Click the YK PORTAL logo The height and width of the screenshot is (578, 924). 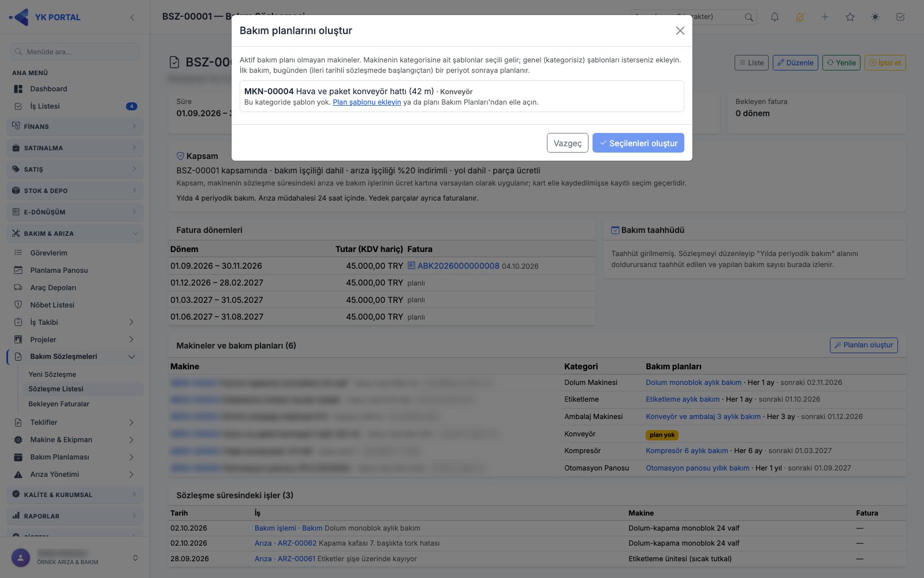pyautogui.click(x=45, y=17)
